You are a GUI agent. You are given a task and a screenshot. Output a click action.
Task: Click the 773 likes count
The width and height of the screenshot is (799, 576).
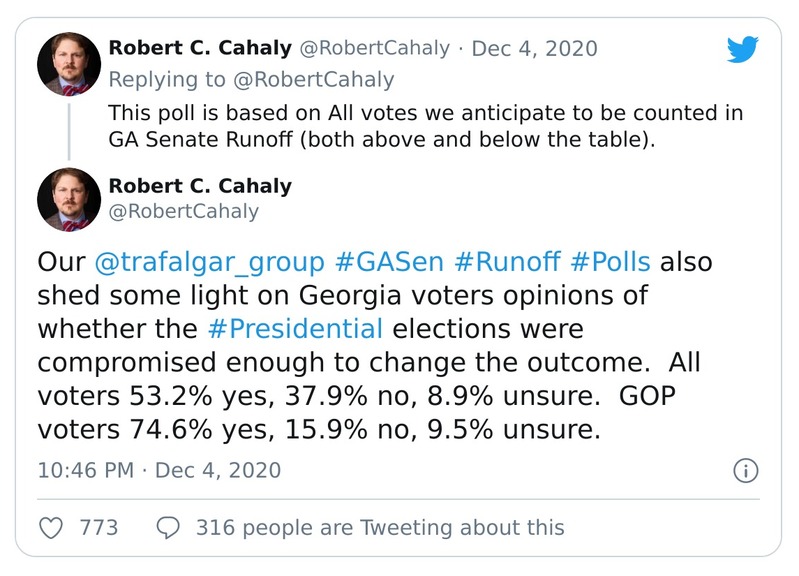tap(98, 527)
